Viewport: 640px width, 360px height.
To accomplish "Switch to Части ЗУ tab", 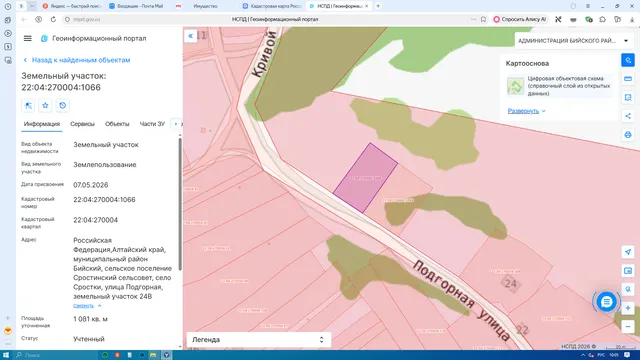I will (x=152, y=124).
